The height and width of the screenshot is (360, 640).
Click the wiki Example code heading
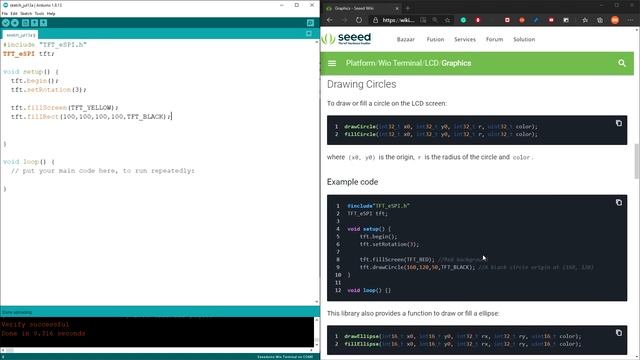[x=352, y=182]
